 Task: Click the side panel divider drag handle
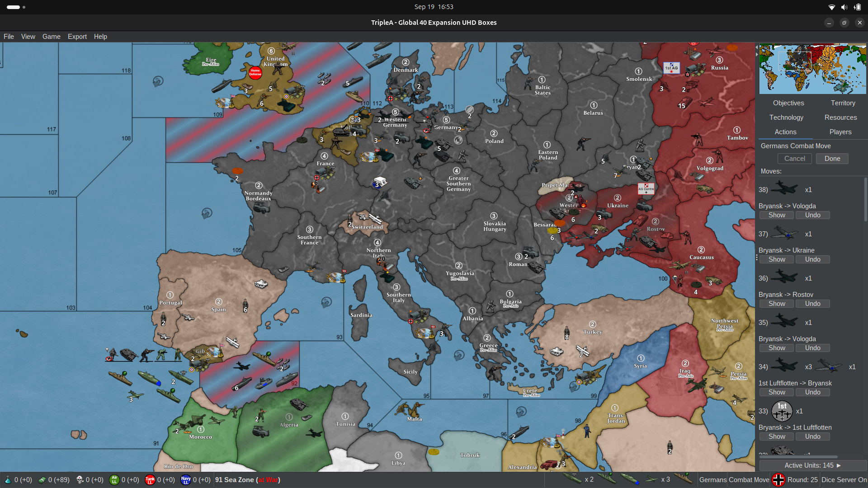[757, 258]
